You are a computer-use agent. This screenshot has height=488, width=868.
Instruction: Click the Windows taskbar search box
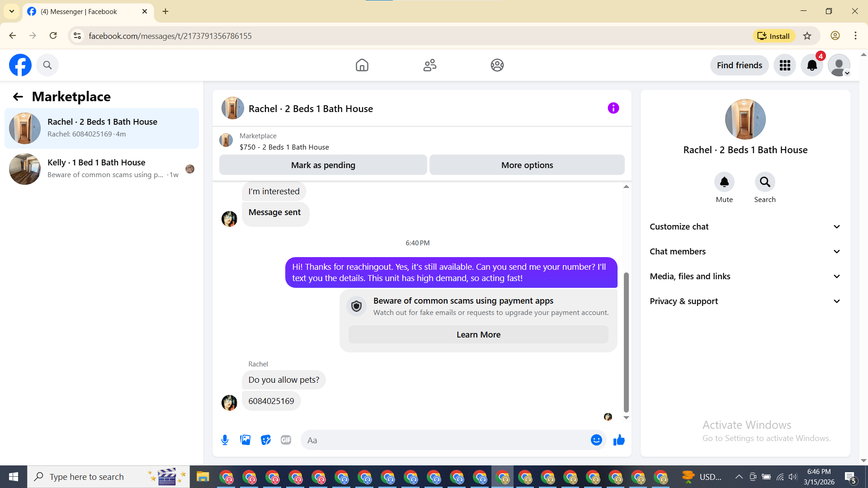click(108, 477)
